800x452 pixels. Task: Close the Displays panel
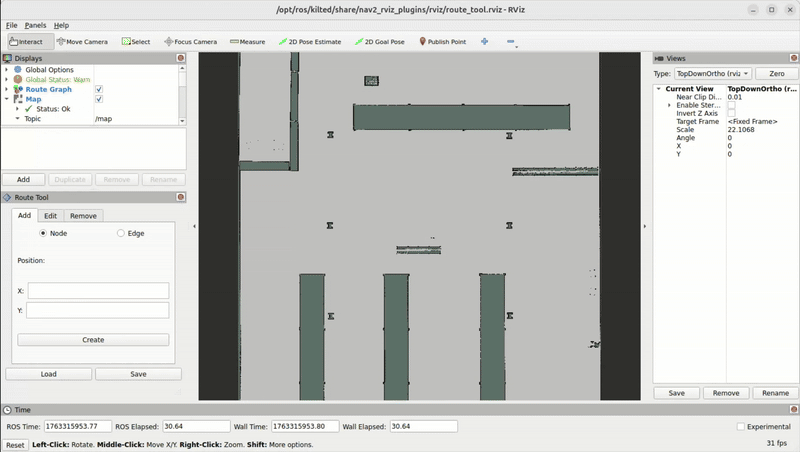(181, 58)
